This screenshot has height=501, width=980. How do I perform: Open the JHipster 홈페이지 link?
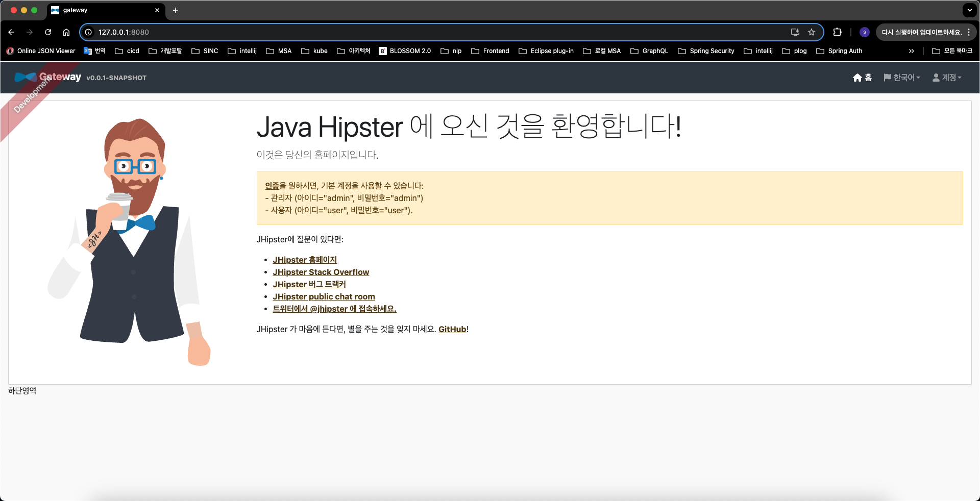coord(305,260)
